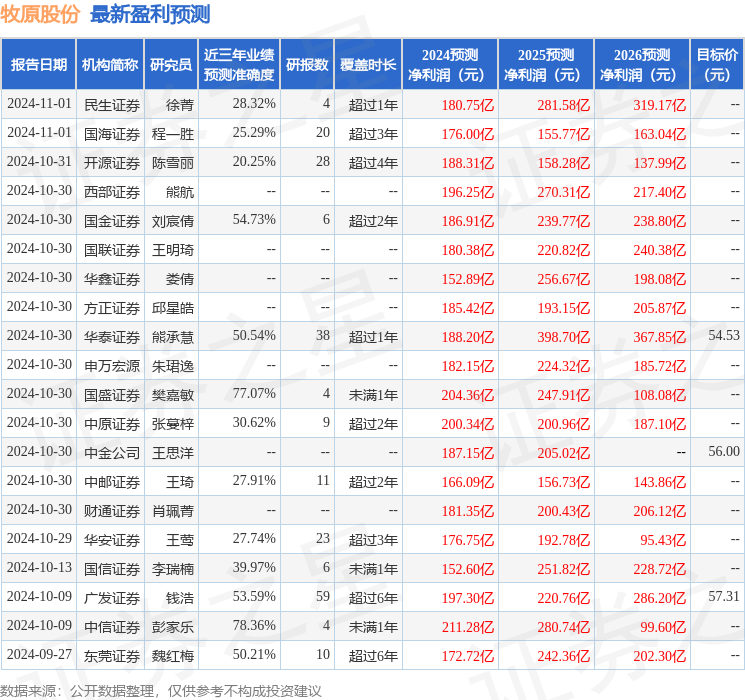The image size is (745, 700).
Task: Select the 华泰证券 institution cell
Action: 112,337
